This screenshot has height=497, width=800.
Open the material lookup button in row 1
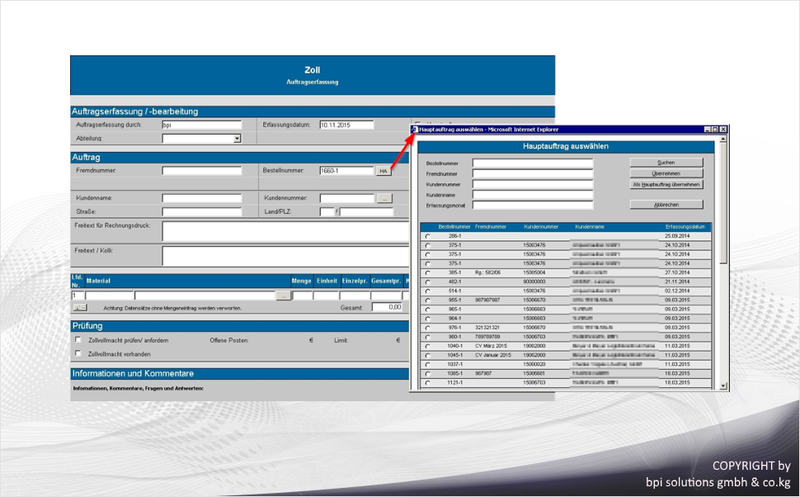283,295
